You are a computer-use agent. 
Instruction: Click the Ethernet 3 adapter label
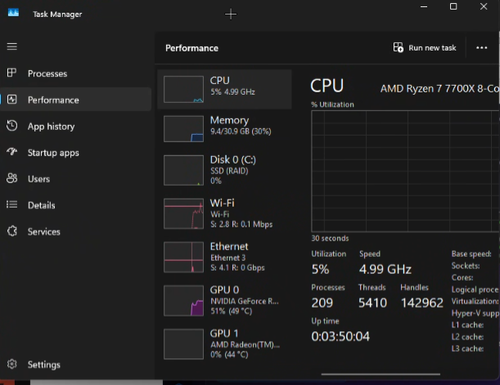tap(228, 258)
